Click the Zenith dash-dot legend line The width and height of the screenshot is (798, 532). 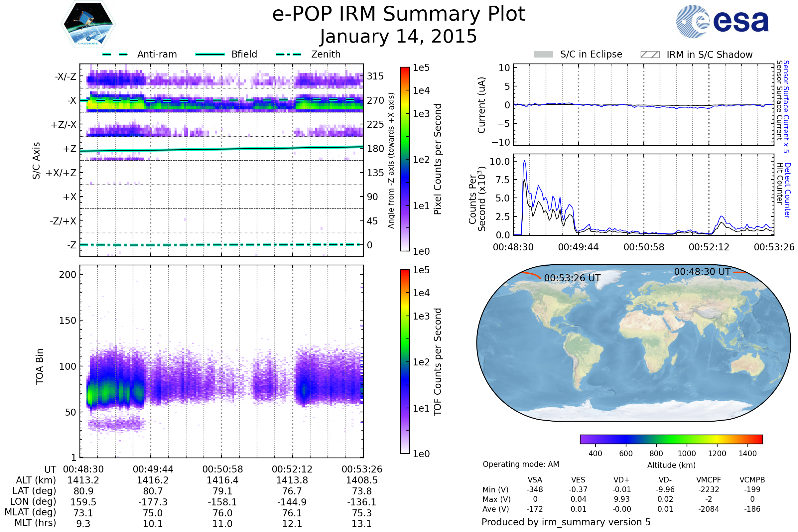click(289, 54)
